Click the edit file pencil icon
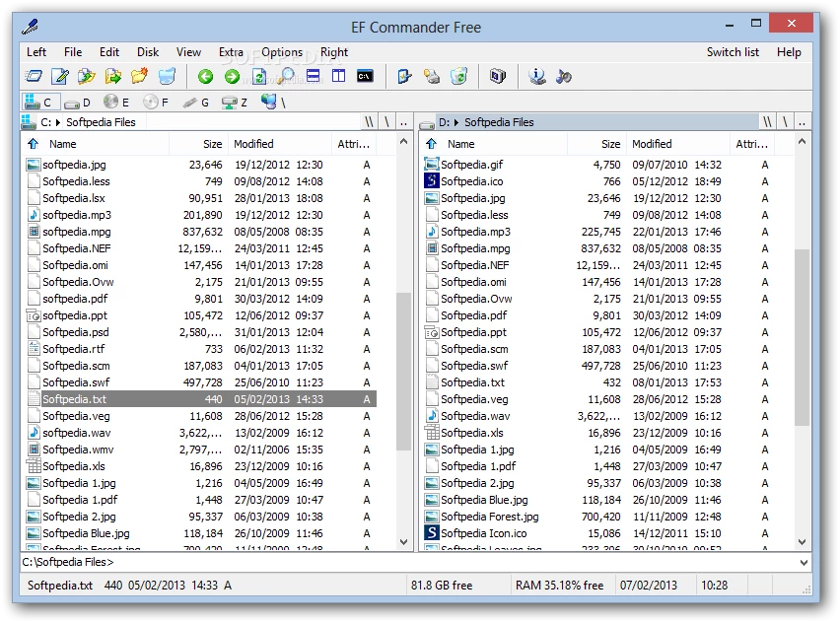Screen dimensions: 840x623 click(60, 76)
